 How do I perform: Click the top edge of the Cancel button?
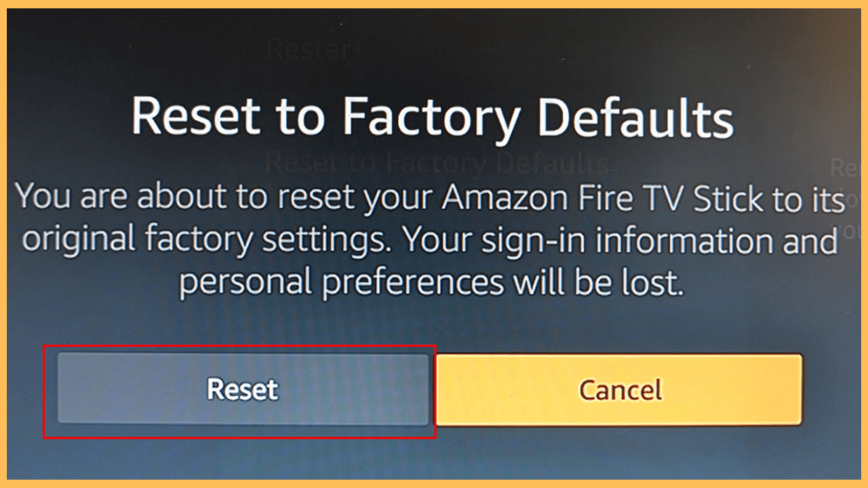[x=619, y=354]
